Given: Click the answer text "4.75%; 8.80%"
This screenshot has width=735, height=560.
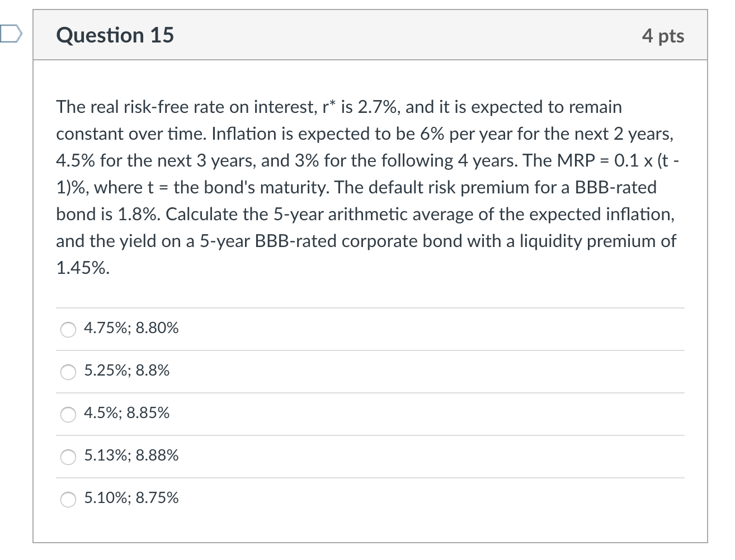Looking at the screenshot, I should (x=131, y=328).
